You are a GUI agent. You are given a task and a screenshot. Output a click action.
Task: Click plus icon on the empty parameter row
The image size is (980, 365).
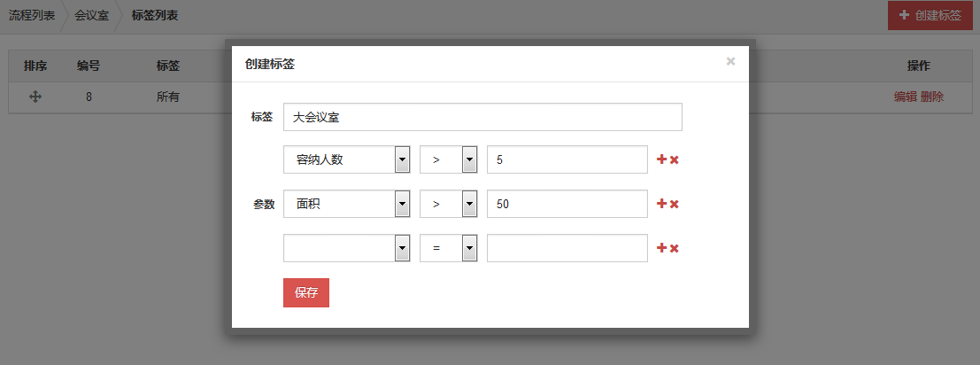click(661, 248)
